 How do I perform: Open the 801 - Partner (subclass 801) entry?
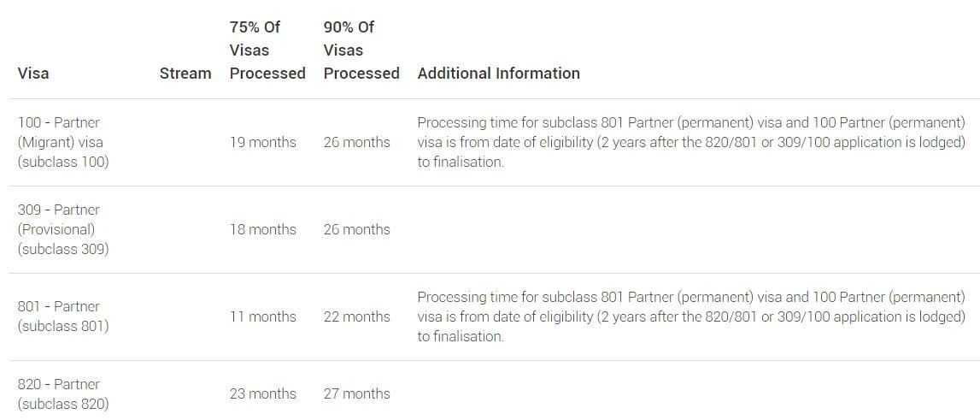pyautogui.click(x=63, y=316)
